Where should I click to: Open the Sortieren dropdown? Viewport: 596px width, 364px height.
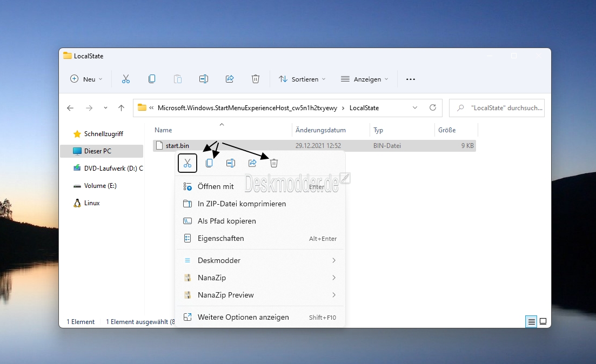click(302, 79)
